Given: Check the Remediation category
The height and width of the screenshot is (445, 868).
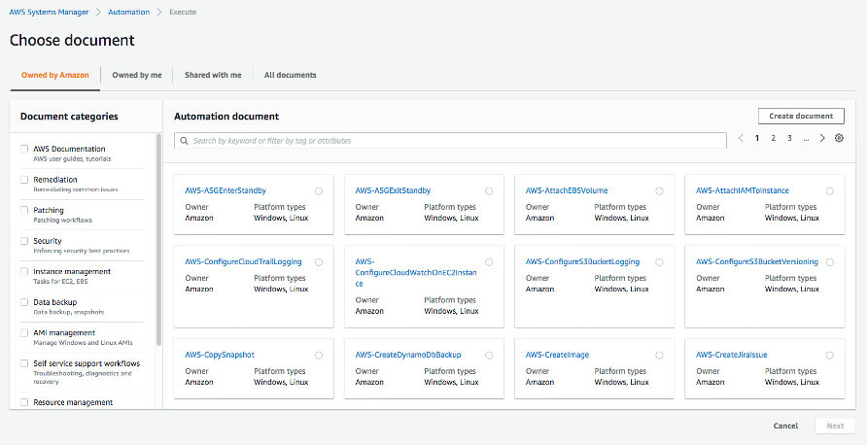Looking at the screenshot, I should coord(24,180).
